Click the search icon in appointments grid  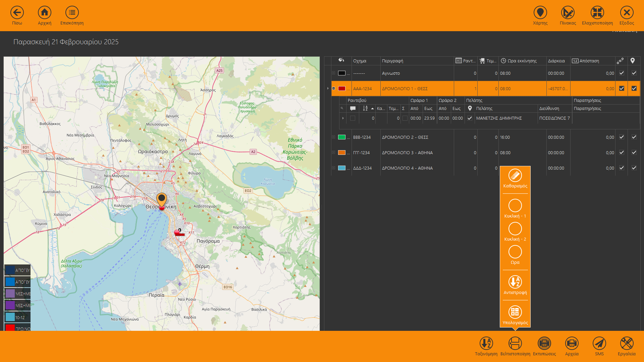(x=342, y=108)
